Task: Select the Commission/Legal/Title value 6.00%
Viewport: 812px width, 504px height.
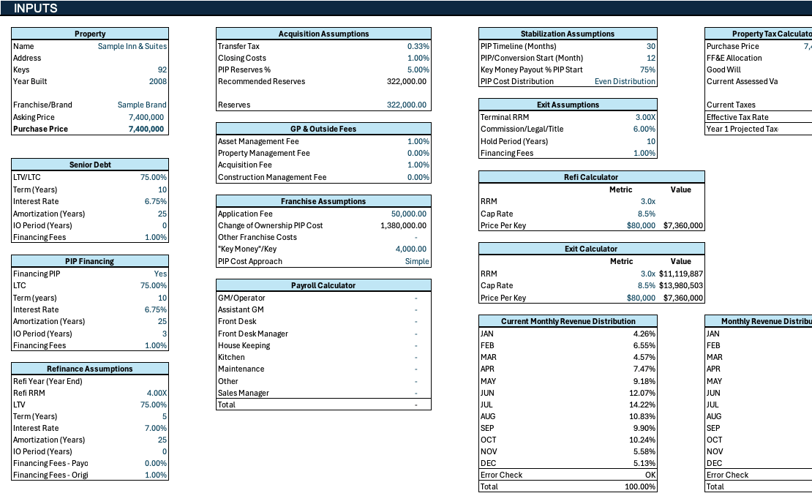Action: [x=644, y=129]
